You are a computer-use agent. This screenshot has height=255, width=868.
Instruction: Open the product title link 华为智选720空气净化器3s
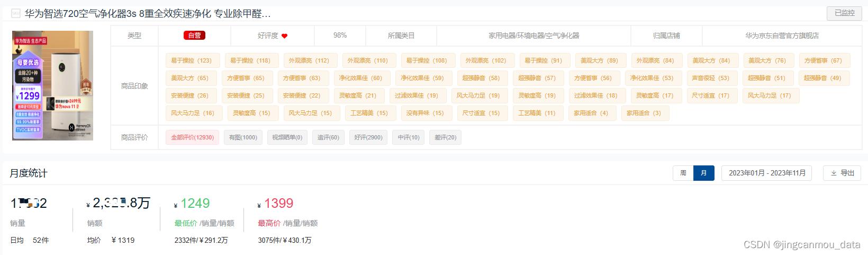(x=148, y=14)
